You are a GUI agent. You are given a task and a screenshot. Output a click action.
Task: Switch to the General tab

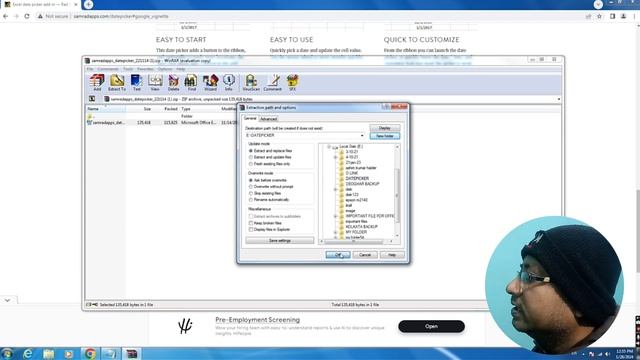[x=250, y=118]
